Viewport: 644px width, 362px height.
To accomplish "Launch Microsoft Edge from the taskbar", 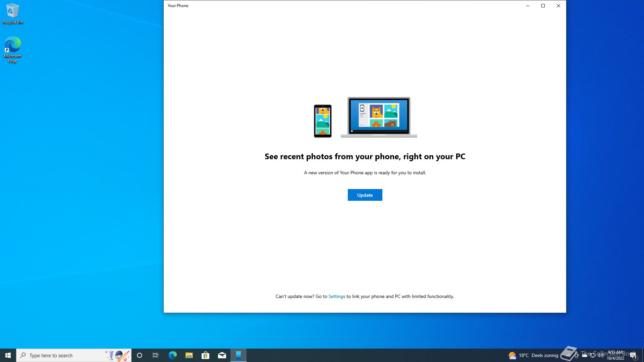I will [172, 355].
